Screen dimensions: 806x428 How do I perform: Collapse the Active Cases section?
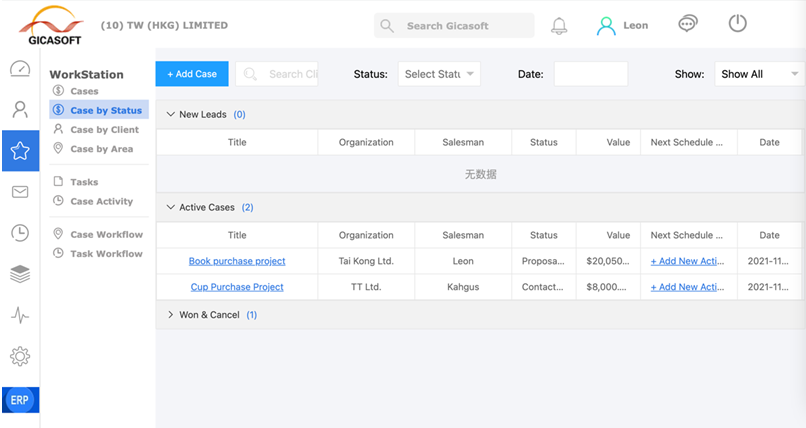coord(171,208)
